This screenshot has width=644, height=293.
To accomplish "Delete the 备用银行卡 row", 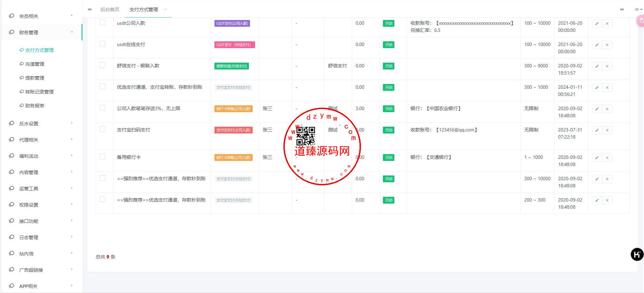I will tap(607, 158).
